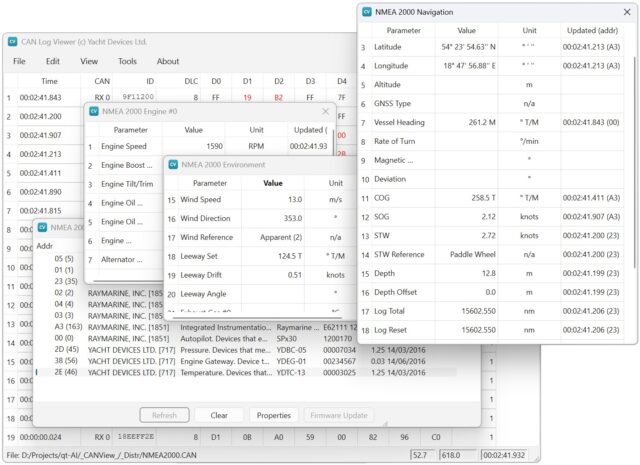
Task: Select the Wind Speed row in Environment
Action: pyautogui.click(x=259, y=200)
